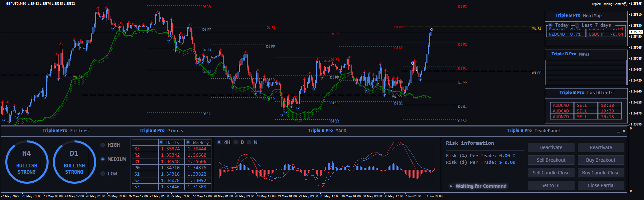This screenshot has width=644, height=200.
Task: Select the LOW filter radio button
Action: click(x=103, y=174)
